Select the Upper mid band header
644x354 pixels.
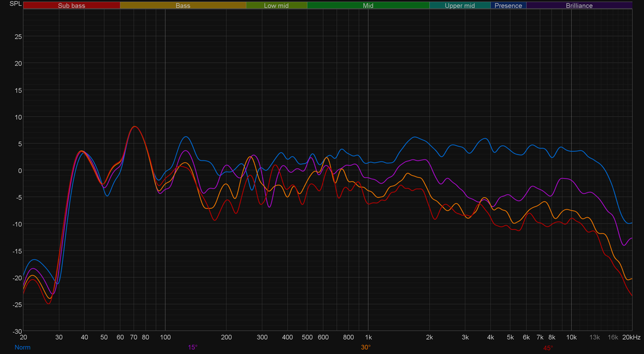click(x=460, y=6)
